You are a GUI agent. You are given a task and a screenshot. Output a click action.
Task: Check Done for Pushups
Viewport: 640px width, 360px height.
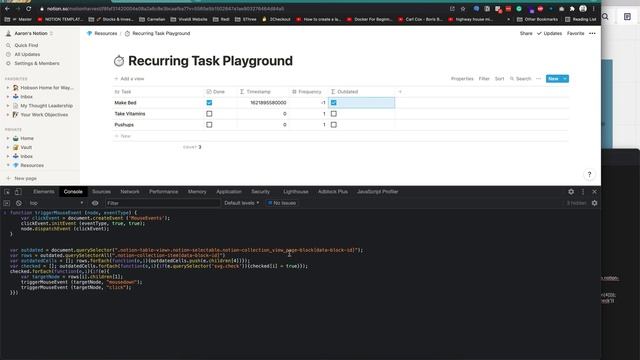click(209, 125)
